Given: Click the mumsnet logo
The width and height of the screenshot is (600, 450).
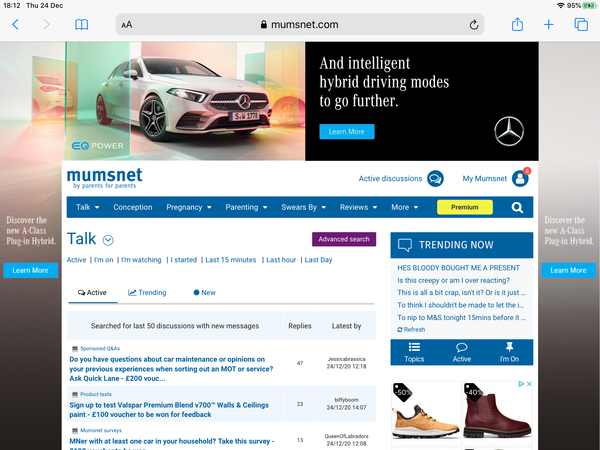Looking at the screenshot, I should click(x=104, y=178).
